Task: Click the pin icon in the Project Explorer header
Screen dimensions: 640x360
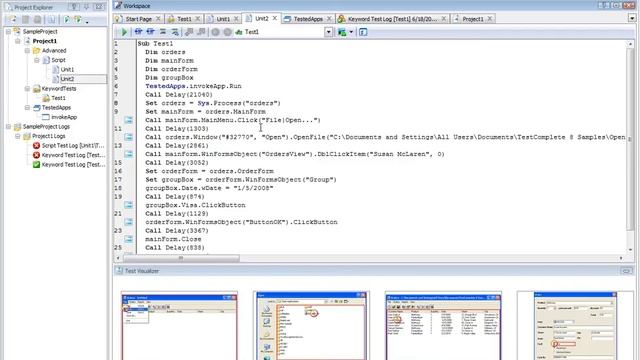Action: tap(74, 7)
